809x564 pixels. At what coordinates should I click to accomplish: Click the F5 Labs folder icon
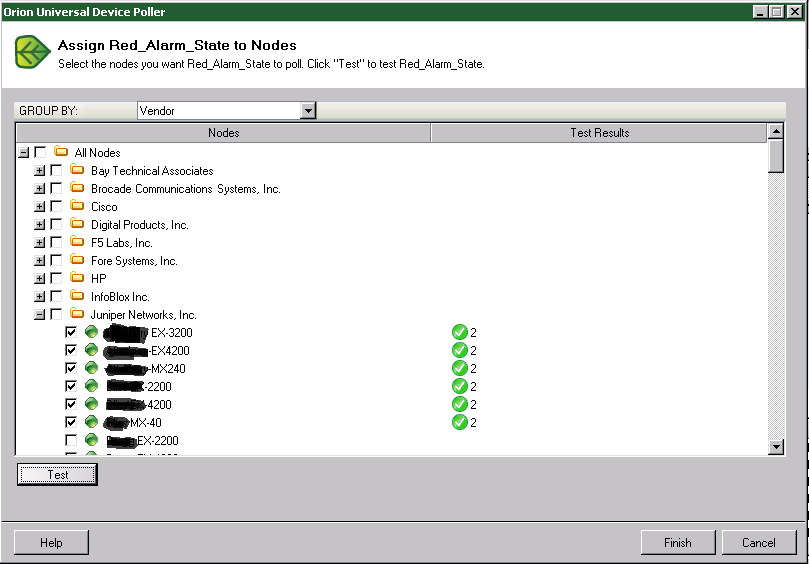[77, 242]
